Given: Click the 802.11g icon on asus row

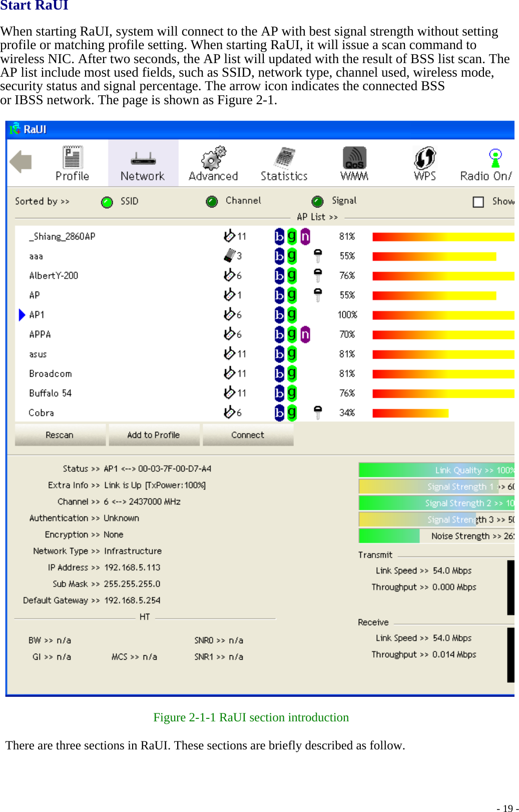Looking at the screenshot, I should click(x=292, y=354).
